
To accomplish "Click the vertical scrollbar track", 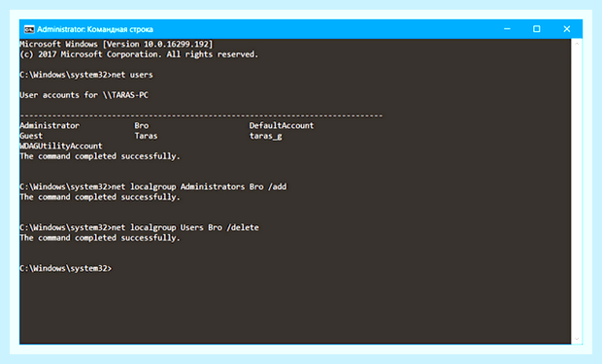I will (577, 191).
